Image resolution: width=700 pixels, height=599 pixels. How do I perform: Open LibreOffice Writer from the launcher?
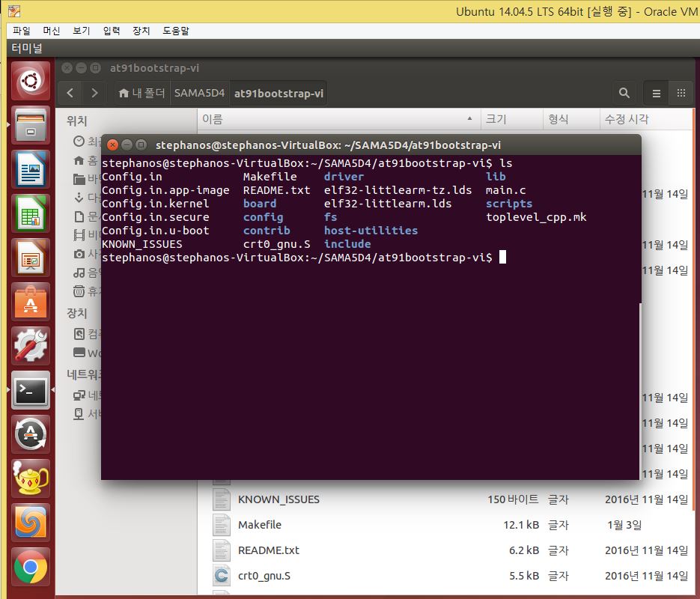point(31,169)
